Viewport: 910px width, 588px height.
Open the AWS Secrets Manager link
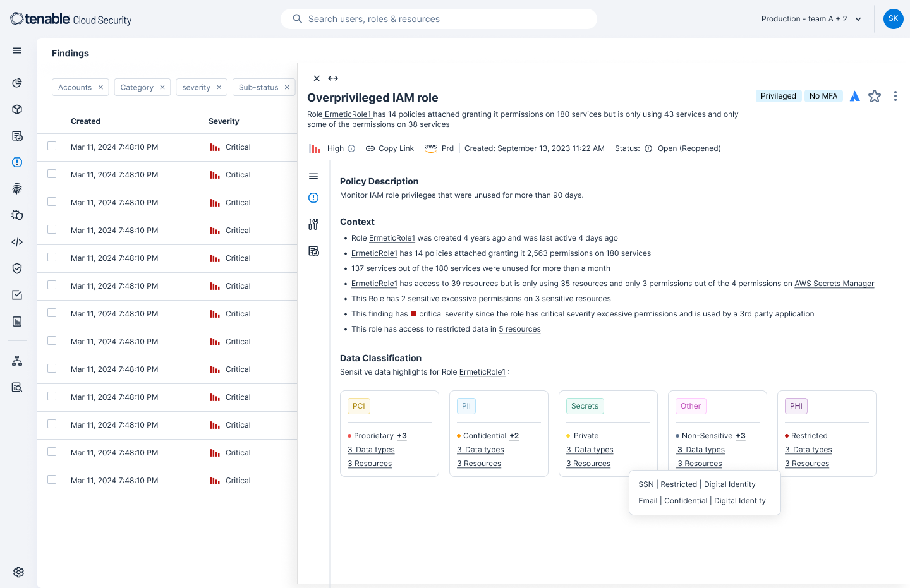point(834,284)
